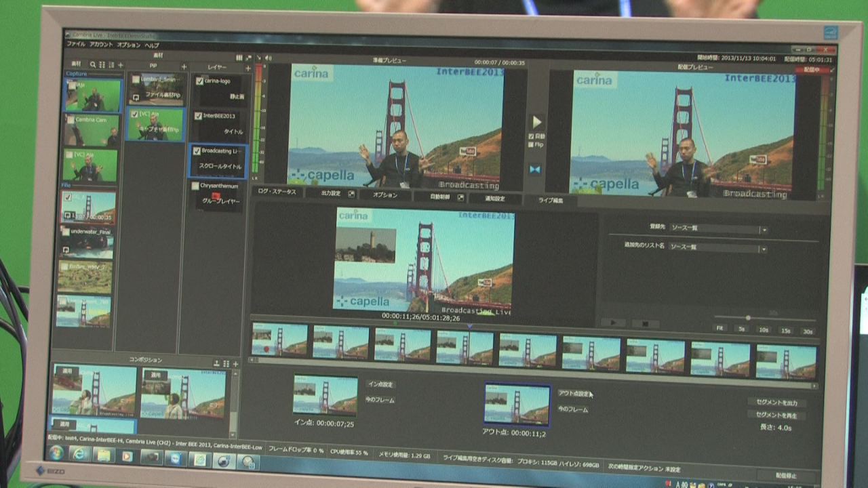
Task: Uncheck the InterBEE2013 layer checkbox
Action: click(x=199, y=116)
